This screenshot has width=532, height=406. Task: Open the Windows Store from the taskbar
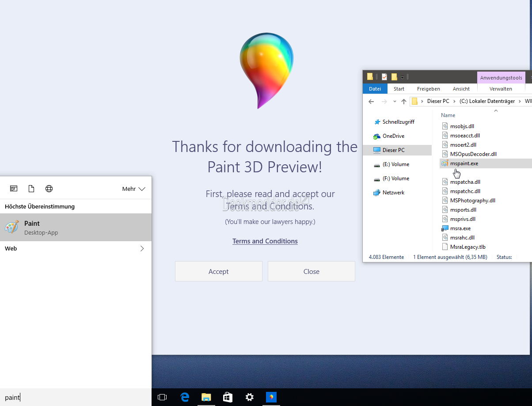click(x=228, y=397)
